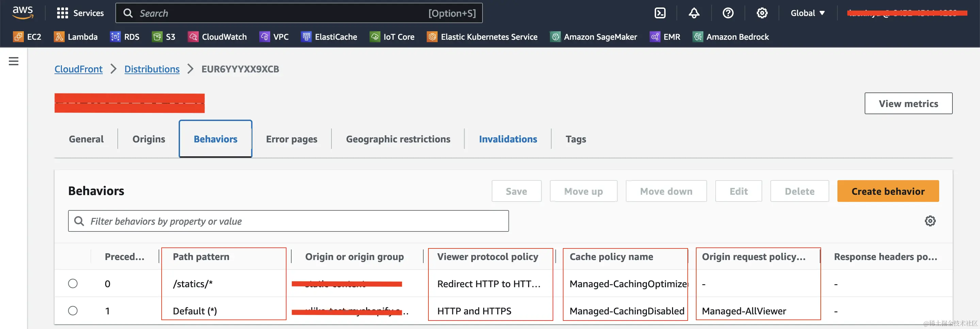Click the View metrics button
This screenshot has height=329, width=980.
(x=908, y=103)
